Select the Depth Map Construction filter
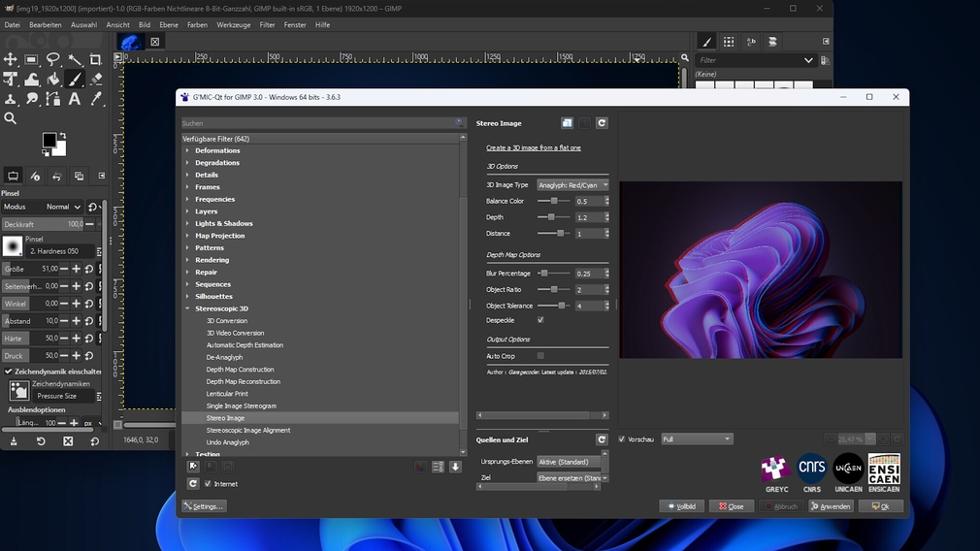 (240, 370)
